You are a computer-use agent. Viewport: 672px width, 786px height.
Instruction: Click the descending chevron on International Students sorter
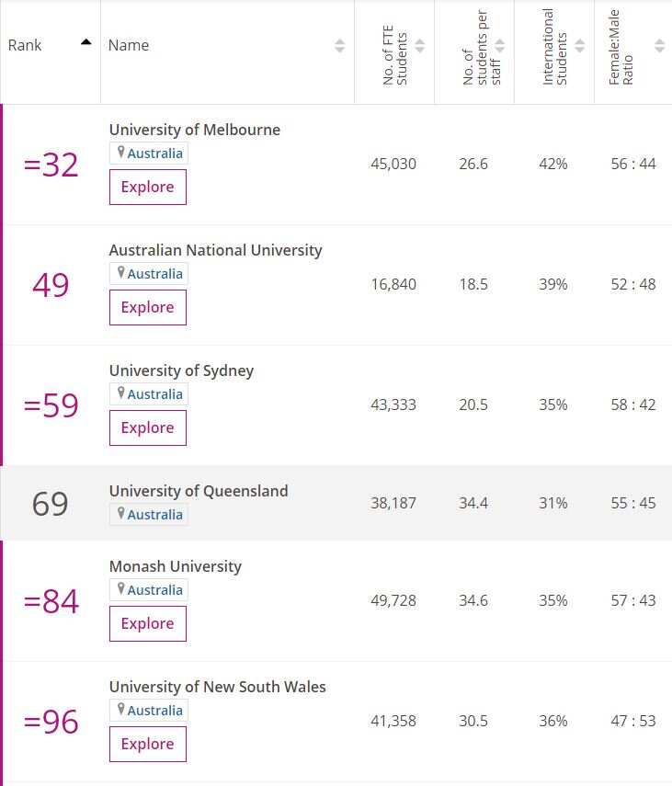tap(579, 48)
